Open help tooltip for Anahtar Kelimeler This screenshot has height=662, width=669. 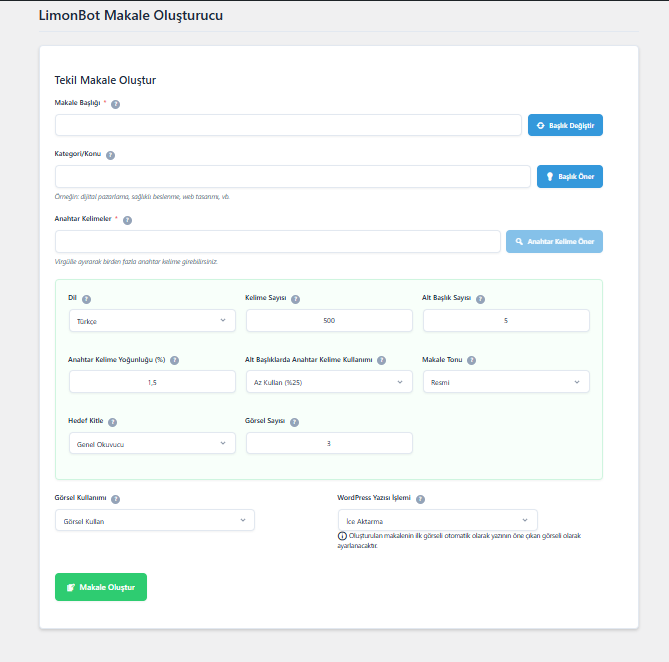pyautogui.click(x=127, y=220)
